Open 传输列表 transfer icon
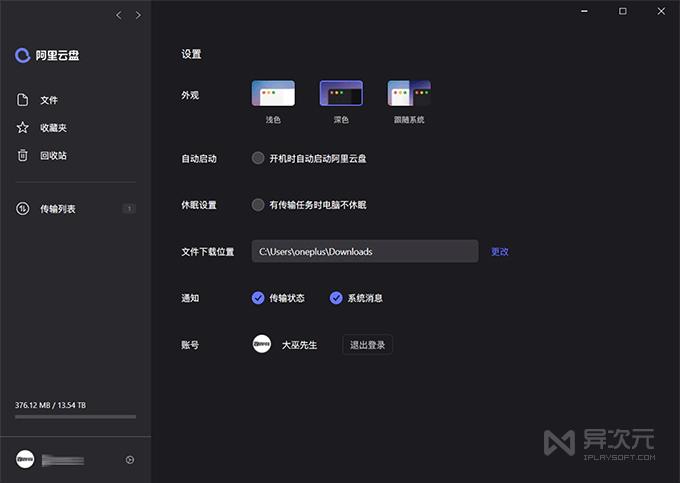680x483 pixels. click(23, 209)
